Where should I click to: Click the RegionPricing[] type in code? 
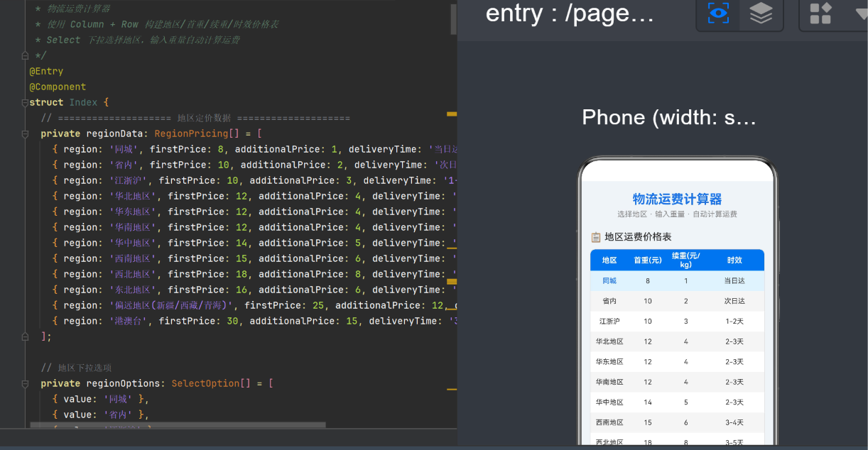tap(197, 134)
